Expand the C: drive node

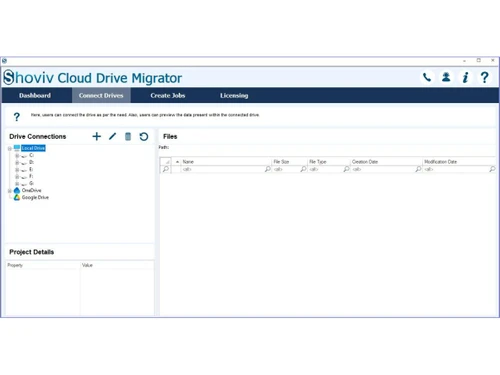tap(17, 155)
